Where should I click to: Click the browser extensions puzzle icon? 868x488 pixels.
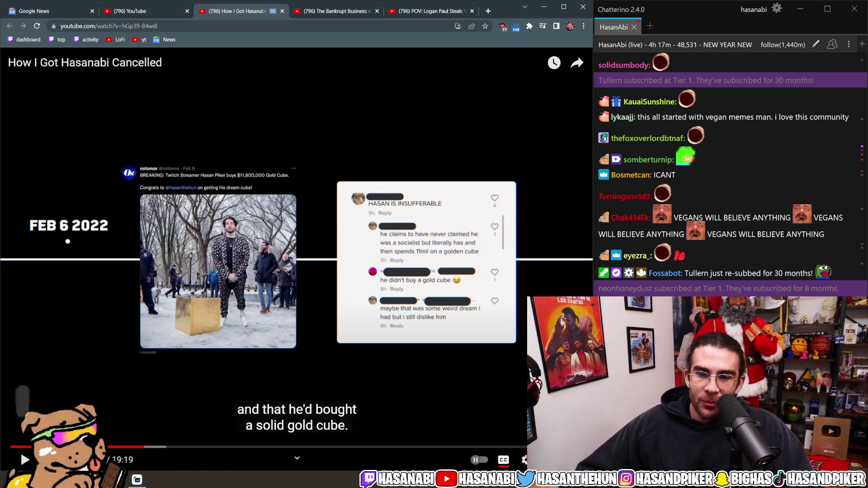tap(529, 26)
